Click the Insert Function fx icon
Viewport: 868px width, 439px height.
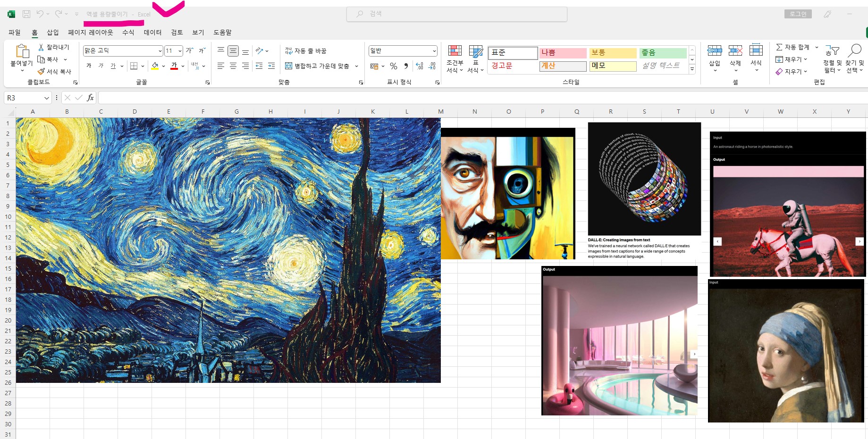click(90, 98)
